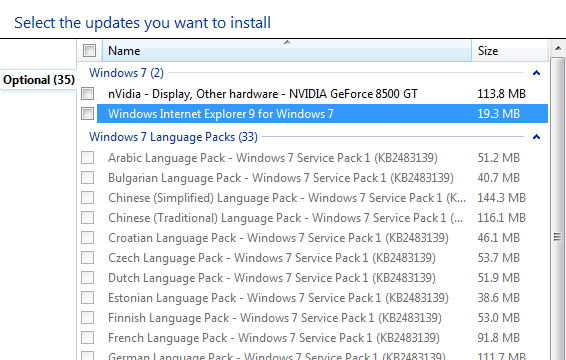566x360 pixels.
Task: Select the Dutch Language Pack row text
Action: [271, 278]
